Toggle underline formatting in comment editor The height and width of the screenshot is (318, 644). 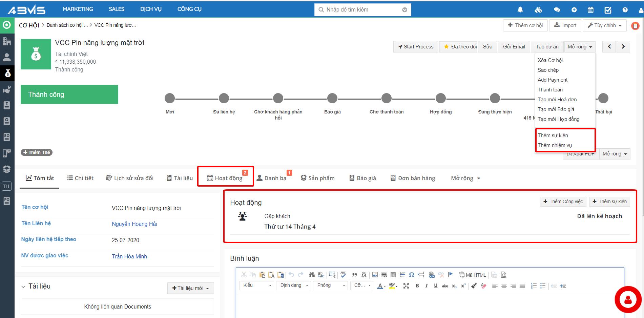click(436, 286)
